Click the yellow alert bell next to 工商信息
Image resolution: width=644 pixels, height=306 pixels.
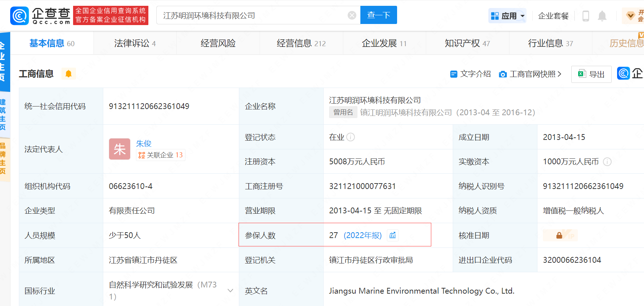pos(68,74)
